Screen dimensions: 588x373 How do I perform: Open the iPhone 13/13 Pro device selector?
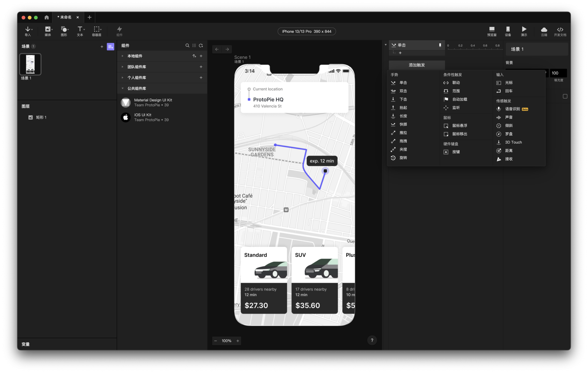(x=306, y=31)
